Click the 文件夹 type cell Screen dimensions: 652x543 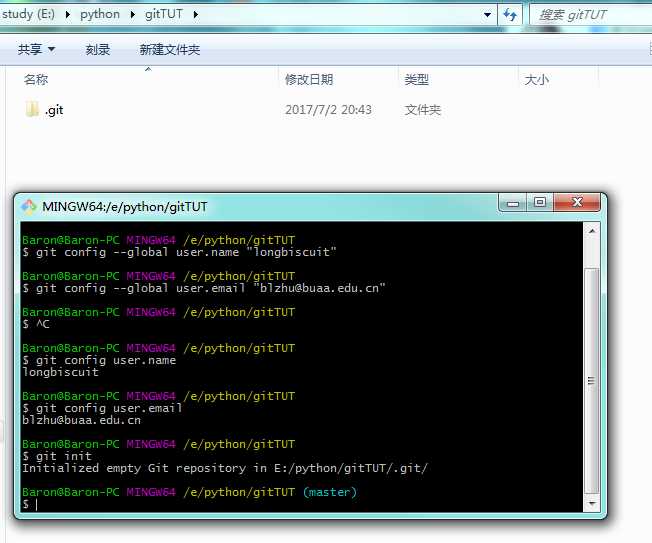(422, 110)
